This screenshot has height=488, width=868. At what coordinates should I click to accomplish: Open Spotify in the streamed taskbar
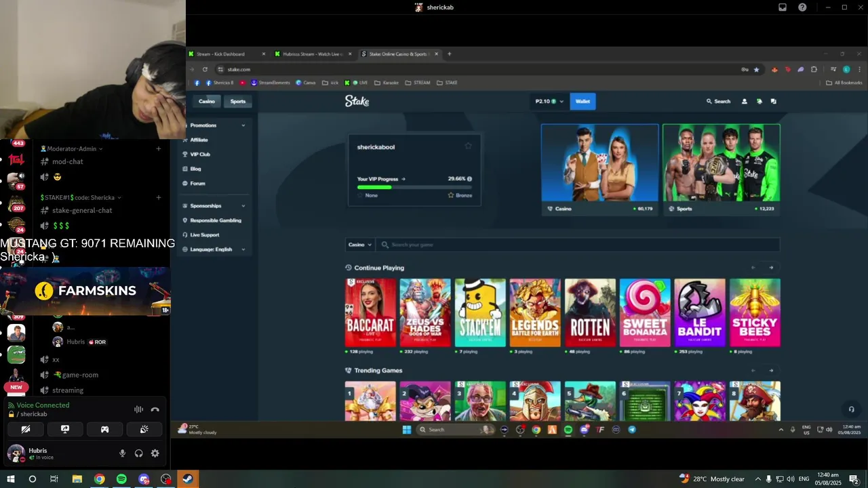tap(568, 430)
